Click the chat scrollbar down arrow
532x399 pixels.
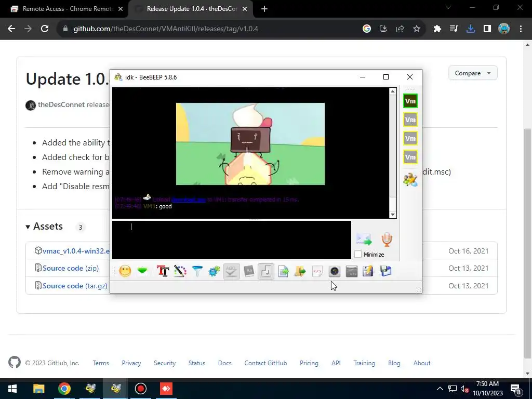tap(393, 214)
